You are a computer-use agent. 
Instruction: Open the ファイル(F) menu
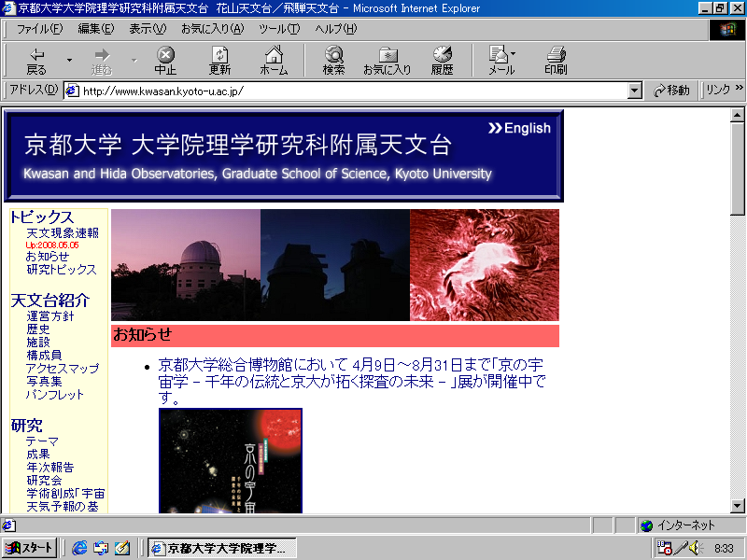(39, 29)
